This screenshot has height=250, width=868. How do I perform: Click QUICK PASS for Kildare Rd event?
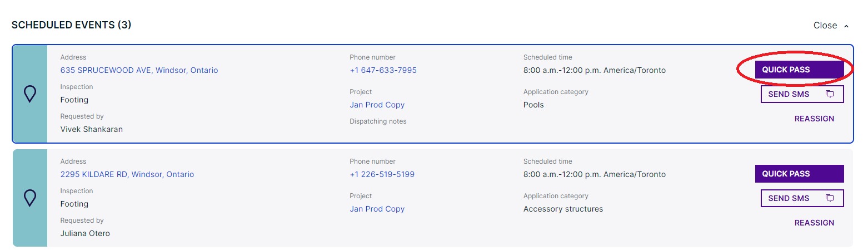tap(799, 174)
